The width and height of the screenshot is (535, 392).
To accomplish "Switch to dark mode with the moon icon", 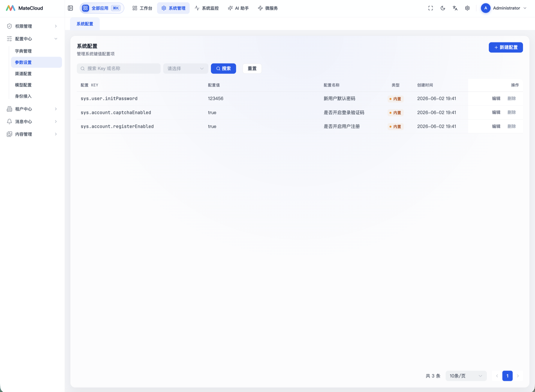I will [443, 8].
